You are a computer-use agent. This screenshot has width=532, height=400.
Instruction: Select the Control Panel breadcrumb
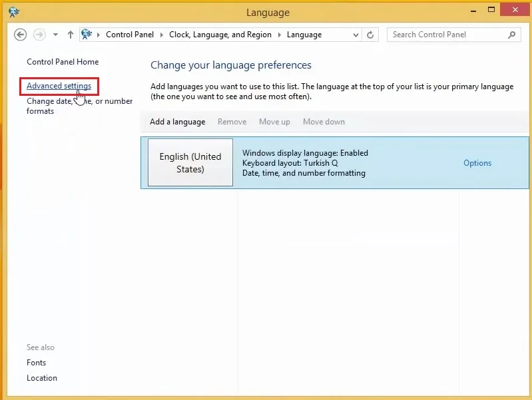(130, 35)
